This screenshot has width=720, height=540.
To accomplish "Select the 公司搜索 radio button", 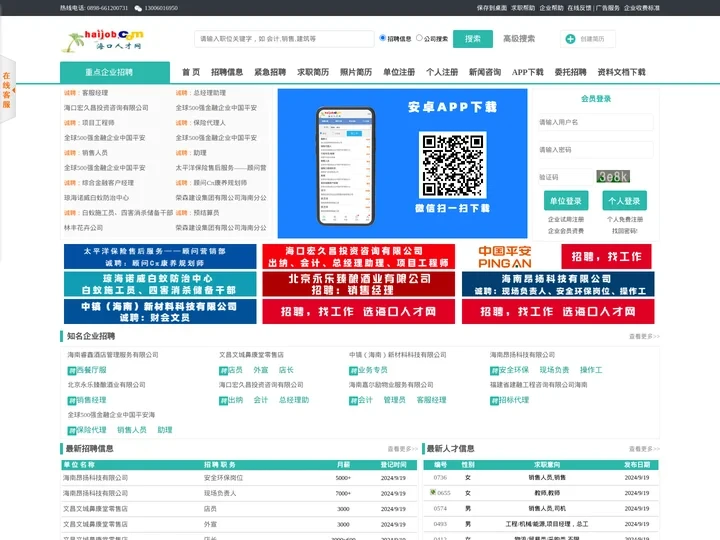I will [x=419, y=38].
